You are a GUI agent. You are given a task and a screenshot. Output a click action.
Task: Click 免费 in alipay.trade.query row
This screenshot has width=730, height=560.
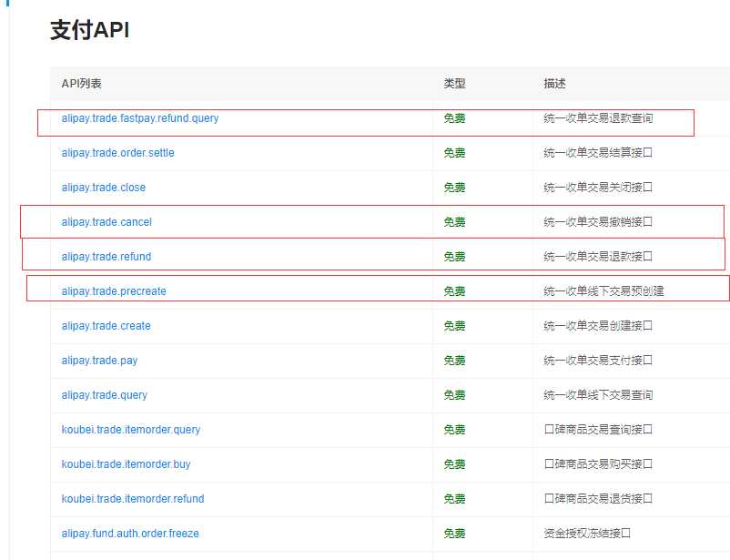454,395
